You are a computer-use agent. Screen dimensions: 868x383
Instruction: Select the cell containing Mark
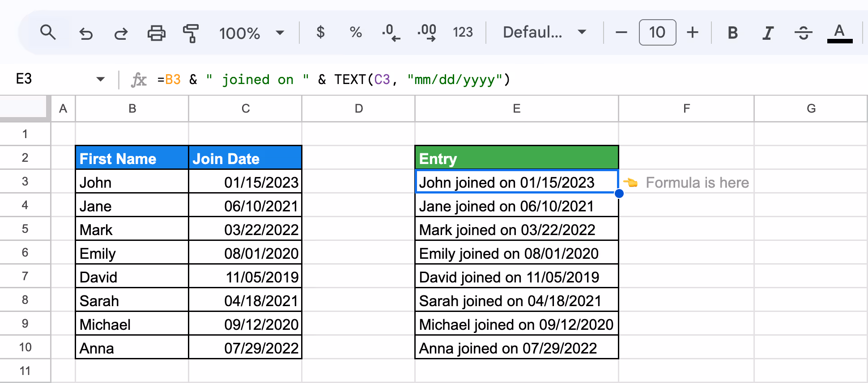click(132, 229)
